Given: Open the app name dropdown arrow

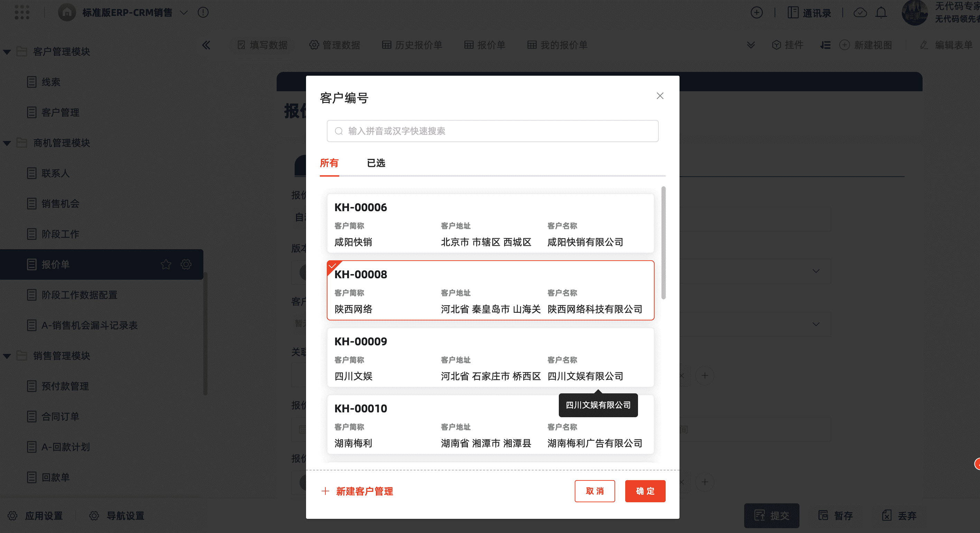Looking at the screenshot, I should pos(184,12).
